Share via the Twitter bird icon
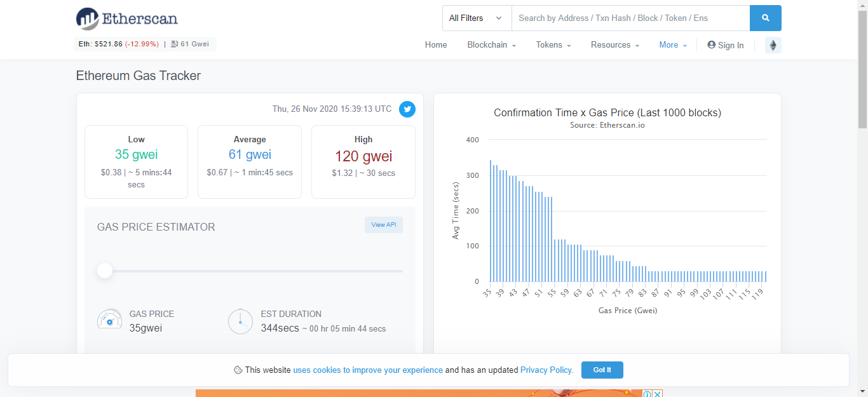Screen dimensions: 868x397 pyautogui.click(x=407, y=109)
